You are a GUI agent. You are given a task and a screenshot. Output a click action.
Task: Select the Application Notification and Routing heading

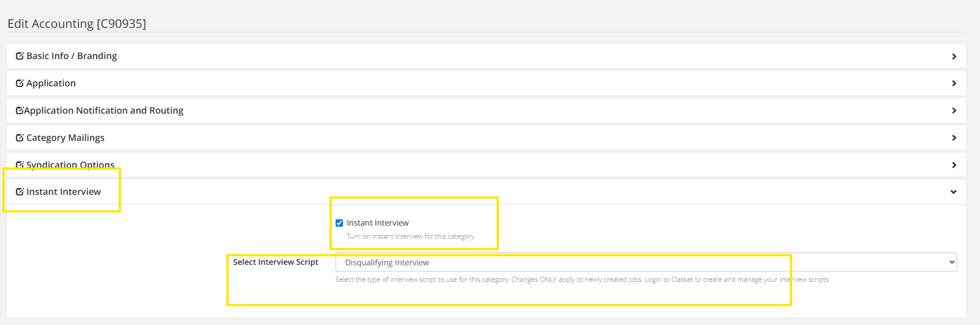(104, 110)
